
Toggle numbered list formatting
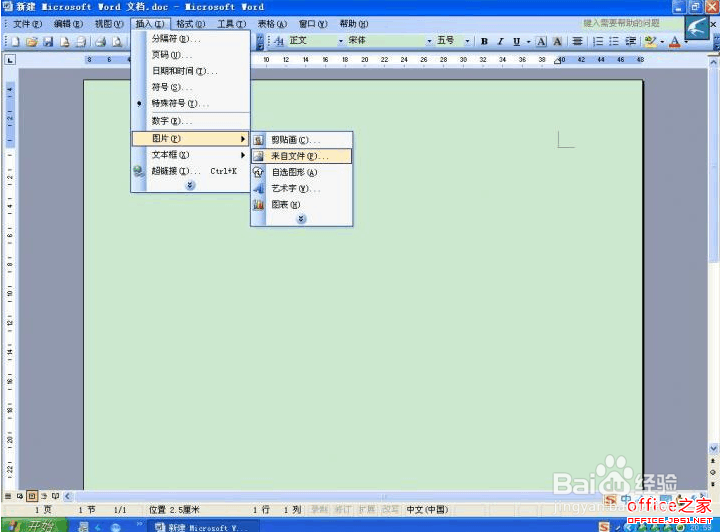[x=598, y=41]
